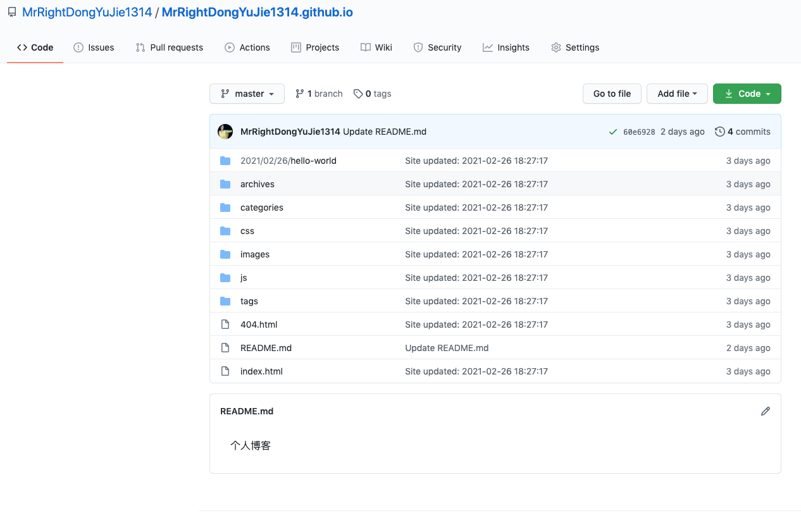Click the 2 days ago timestamp in README.md row
Screen dimensions: 801x532
coord(748,348)
